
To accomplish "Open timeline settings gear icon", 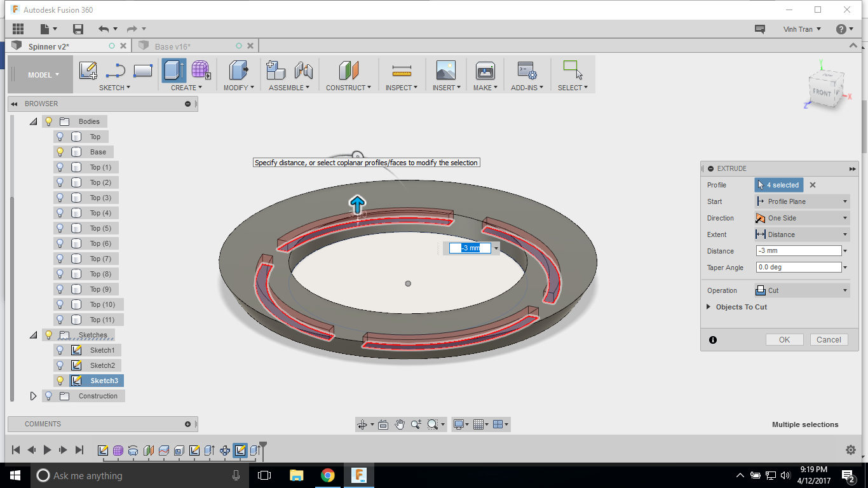I will [x=851, y=450].
